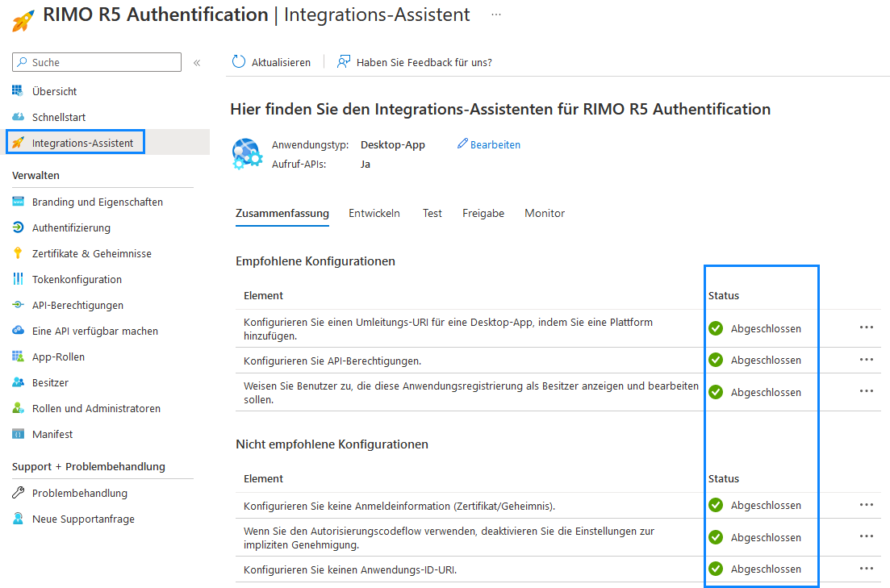Click the Bearbeiten pencil icon

coord(462,144)
